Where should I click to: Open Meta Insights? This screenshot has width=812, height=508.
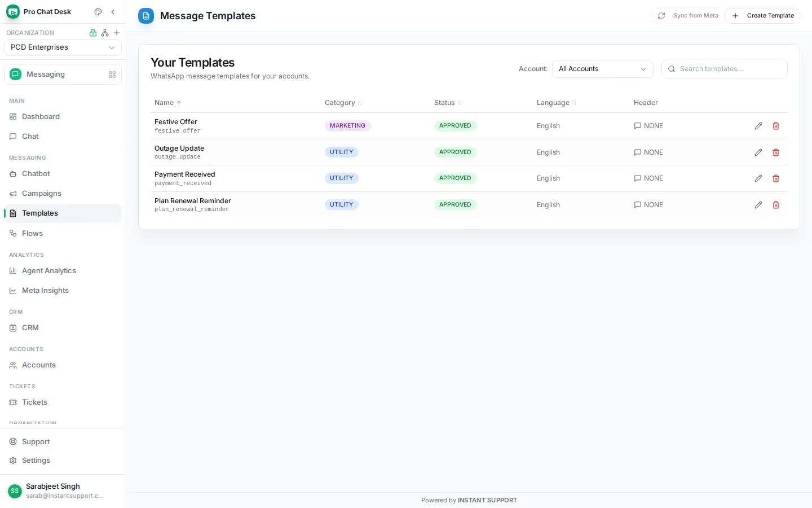[63, 291]
